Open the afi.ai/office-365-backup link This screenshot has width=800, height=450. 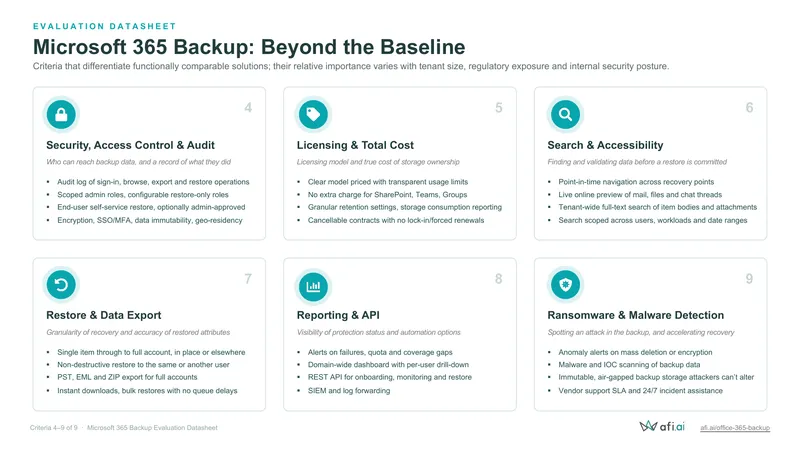735,428
